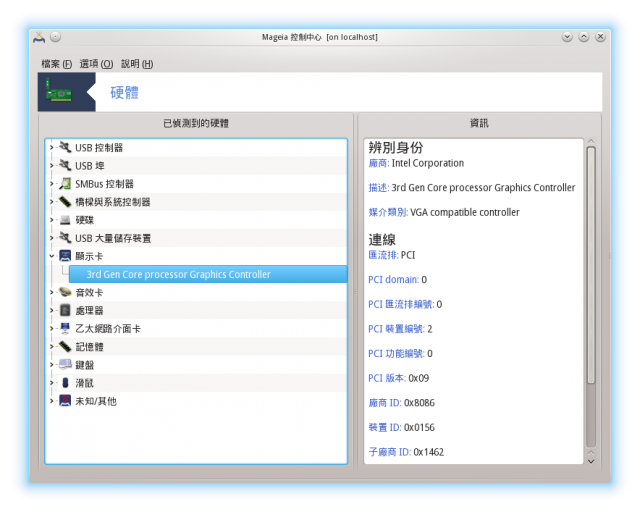Click the 匯流排: PCI line

coord(391,255)
